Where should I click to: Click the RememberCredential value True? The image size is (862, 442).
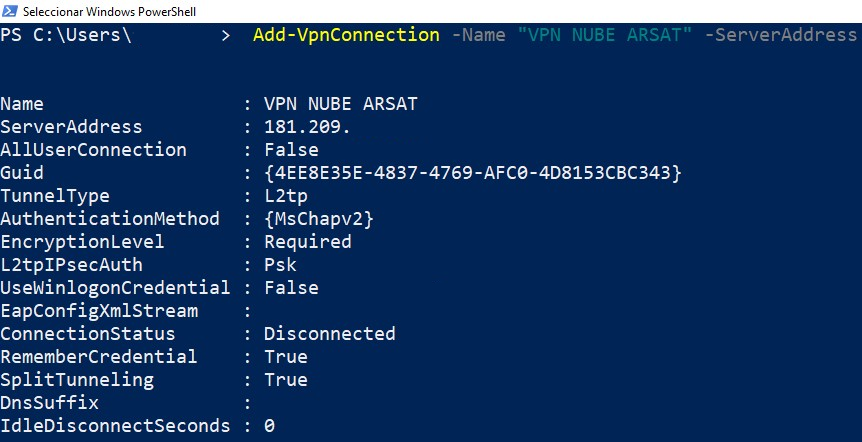pyautogui.click(x=286, y=357)
